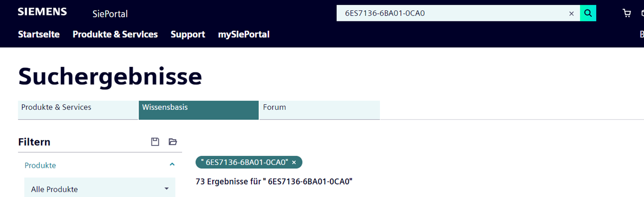Image resolution: width=644 pixels, height=197 pixels.
Task: Switch to the Produkte & Services results tab
Action: click(78, 110)
